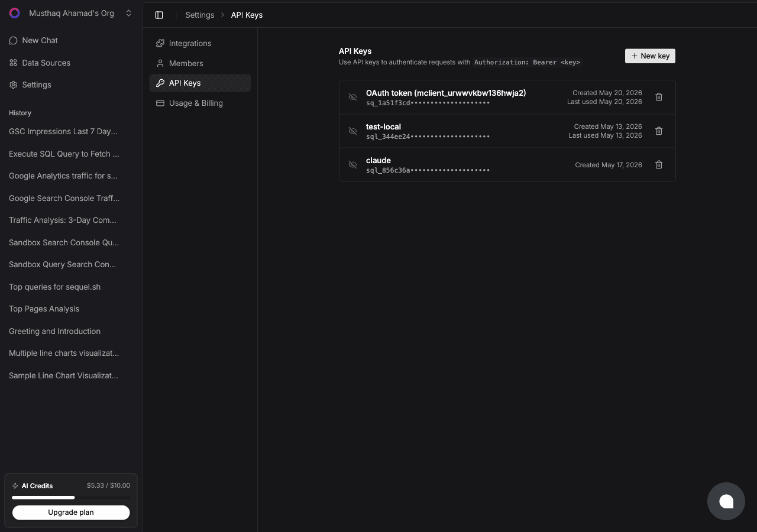Open the chat support bubble
757x532 pixels.
click(726, 501)
